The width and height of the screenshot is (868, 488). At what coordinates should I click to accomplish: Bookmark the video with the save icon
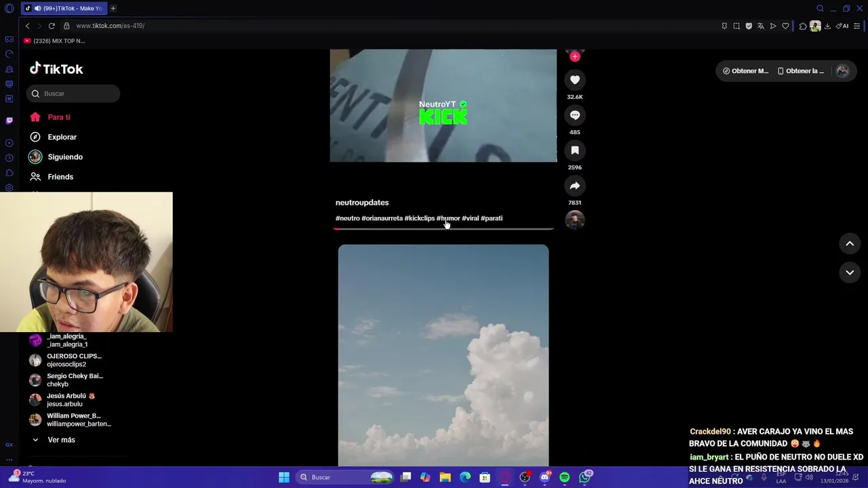click(x=575, y=150)
